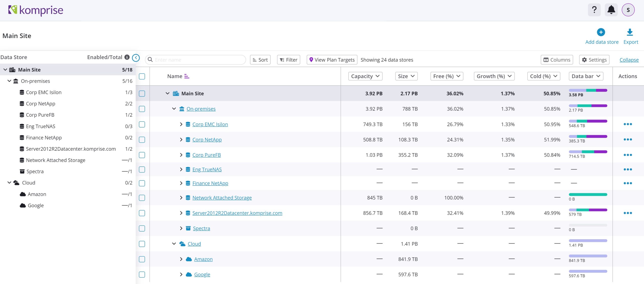Collapse the left Data Store panel arrow
Screen dimensions: 644x284
136,58
